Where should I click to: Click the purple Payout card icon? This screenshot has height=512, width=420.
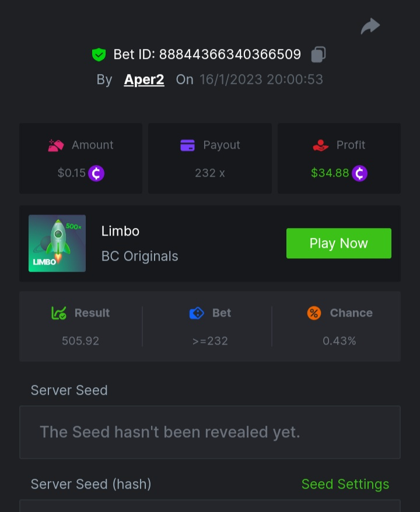click(x=187, y=145)
